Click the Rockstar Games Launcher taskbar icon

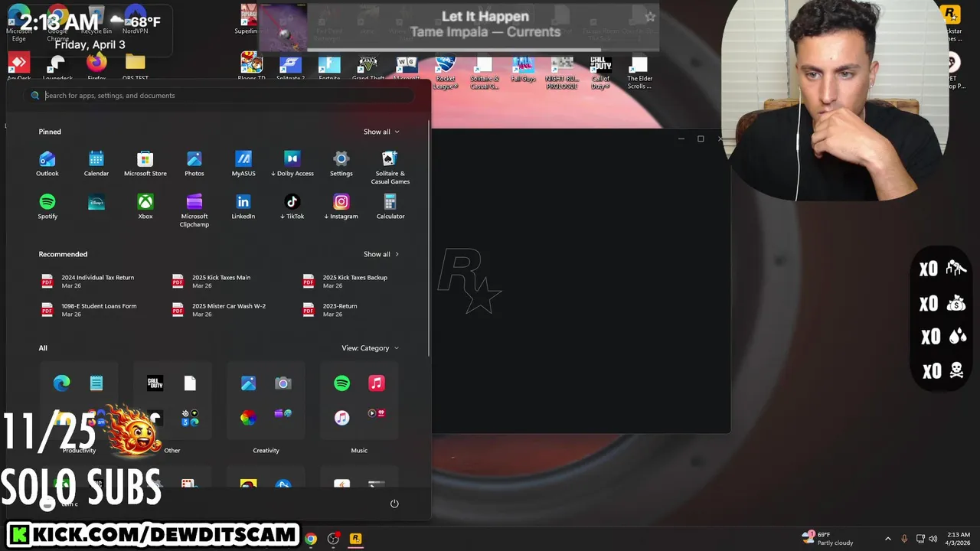tap(355, 539)
